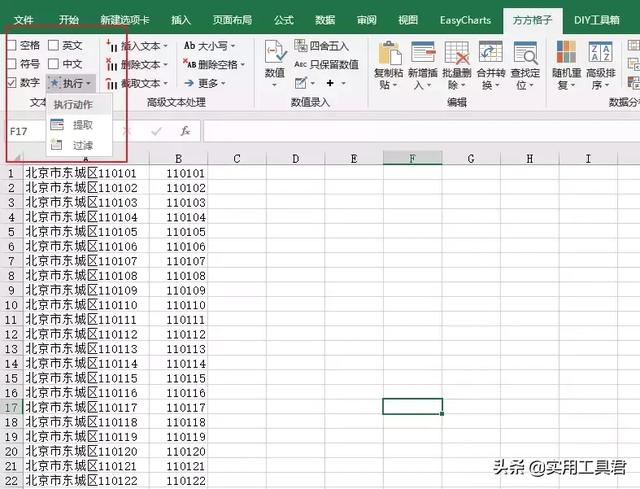Uncheck the 数字 checkbox

pos(11,82)
